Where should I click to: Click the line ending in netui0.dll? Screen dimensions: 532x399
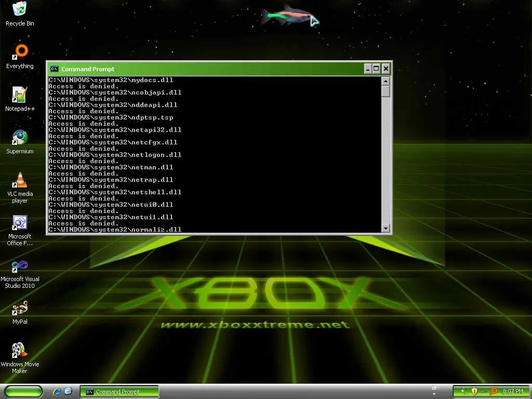click(111, 205)
